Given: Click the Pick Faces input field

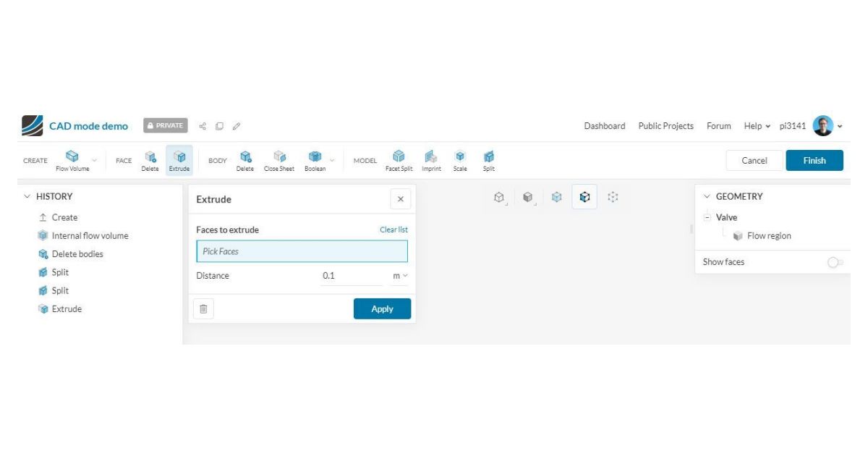Looking at the screenshot, I should tap(302, 251).
